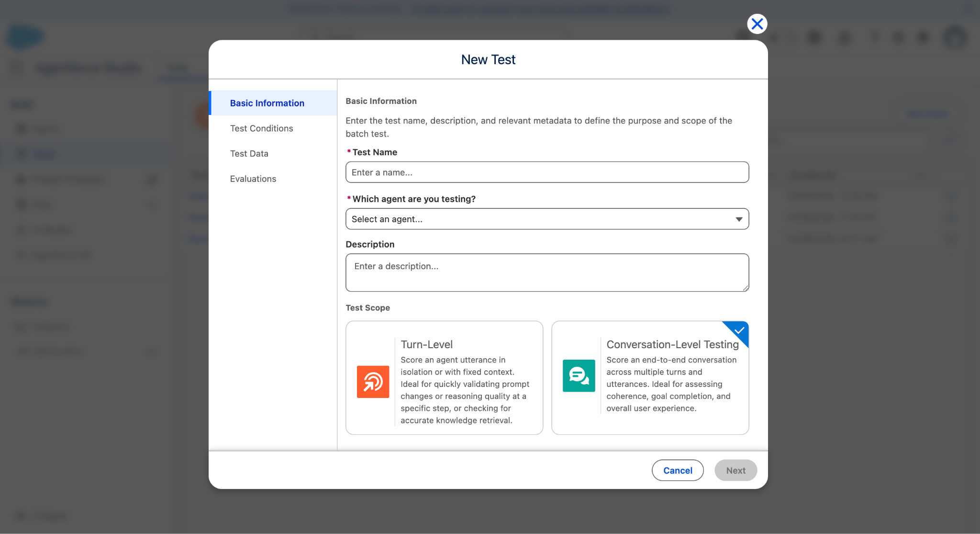Image resolution: width=980 pixels, height=534 pixels.
Task: Click the New Test dialog heading
Action: (488, 59)
